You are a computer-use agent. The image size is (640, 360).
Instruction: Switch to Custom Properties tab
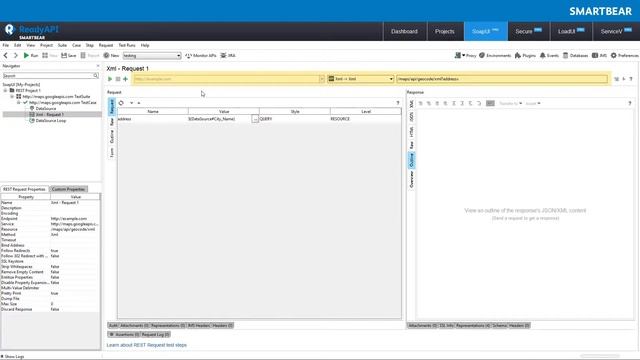[x=68, y=189]
